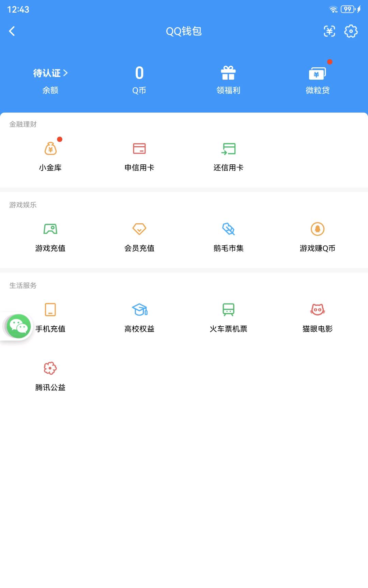Image resolution: width=368 pixels, height=588 pixels.
Task: Open the 火车票机票 train icon
Action: point(228,310)
